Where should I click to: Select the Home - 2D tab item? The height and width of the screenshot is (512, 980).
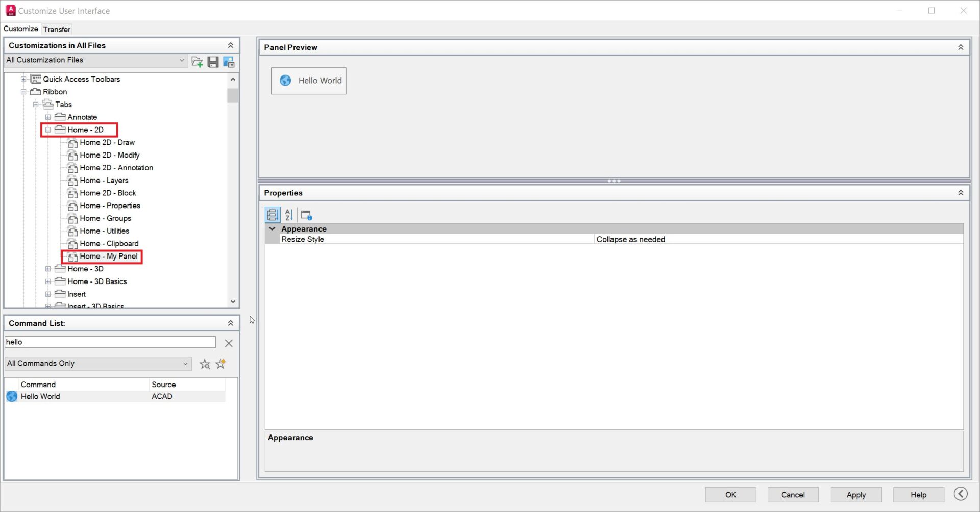tap(86, 130)
